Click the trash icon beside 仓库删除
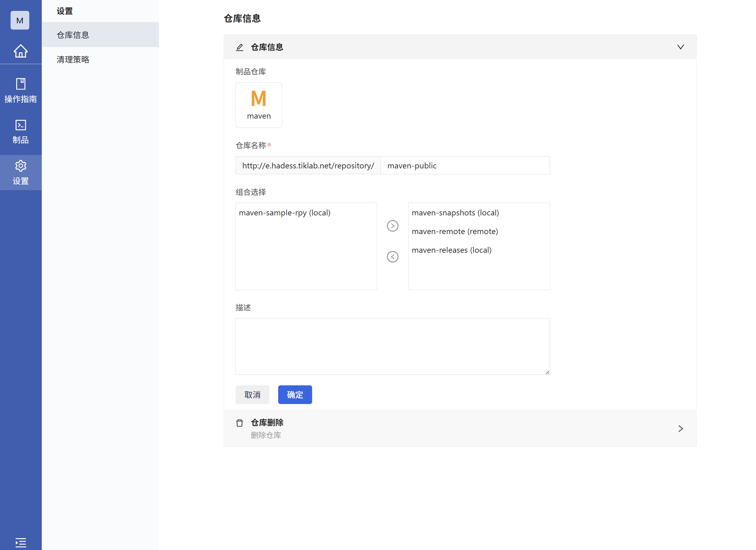 tap(239, 423)
